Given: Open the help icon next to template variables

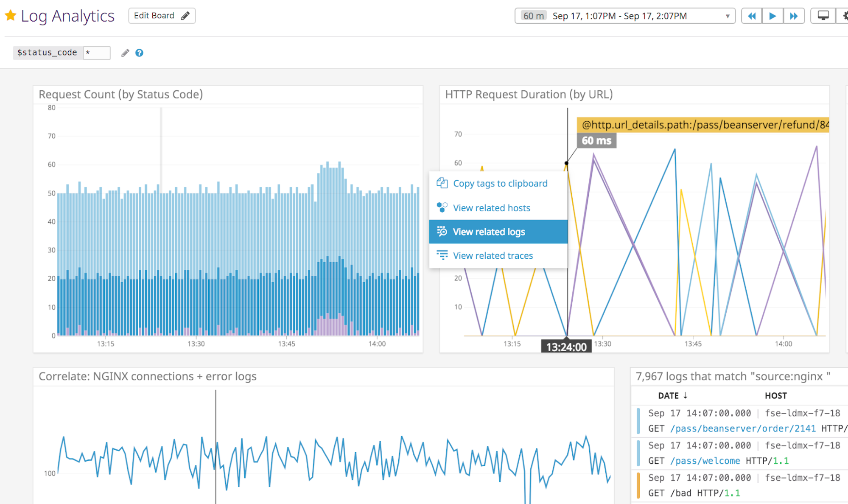Looking at the screenshot, I should (x=139, y=53).
